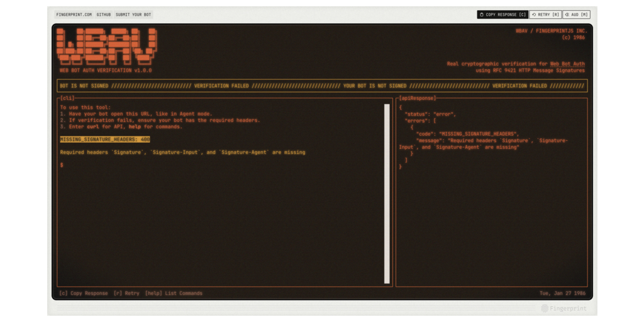Click [r] Retry in the footer
This screenshot has height=322, width=644.
tap(126, 294)
